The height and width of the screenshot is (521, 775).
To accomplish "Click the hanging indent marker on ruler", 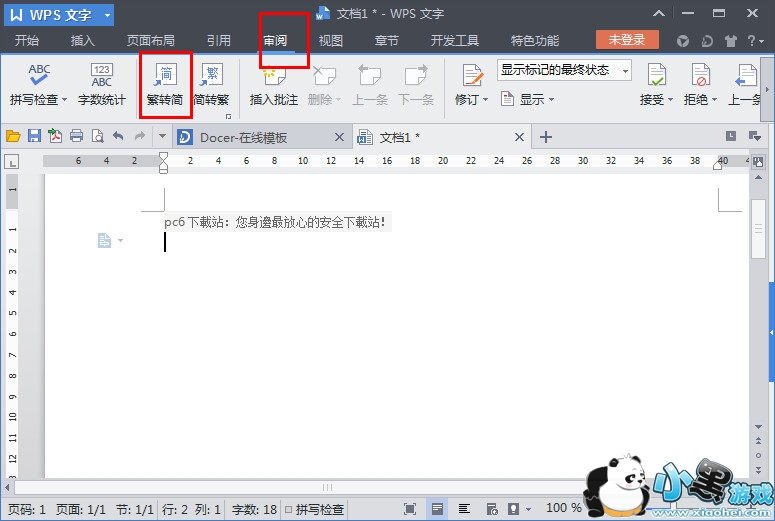I will pos(163,167).
